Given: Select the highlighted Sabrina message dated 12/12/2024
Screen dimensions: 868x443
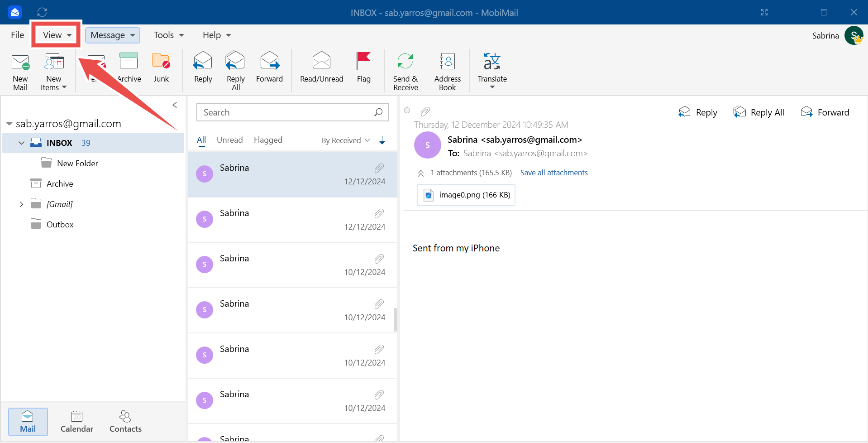Looking at the screenshot, I should click(293, 174).
